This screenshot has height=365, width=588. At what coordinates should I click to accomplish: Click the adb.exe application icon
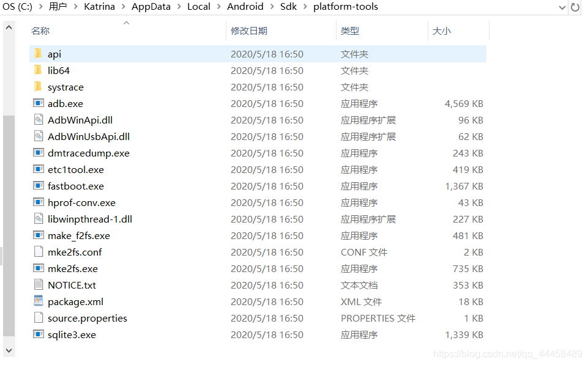(39, 103)
